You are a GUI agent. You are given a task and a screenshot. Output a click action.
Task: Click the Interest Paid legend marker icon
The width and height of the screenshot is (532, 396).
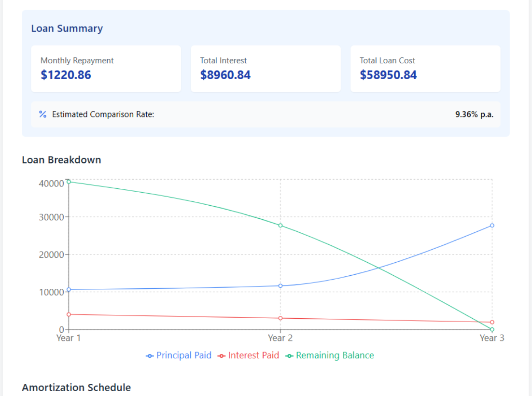coord(222,356)
